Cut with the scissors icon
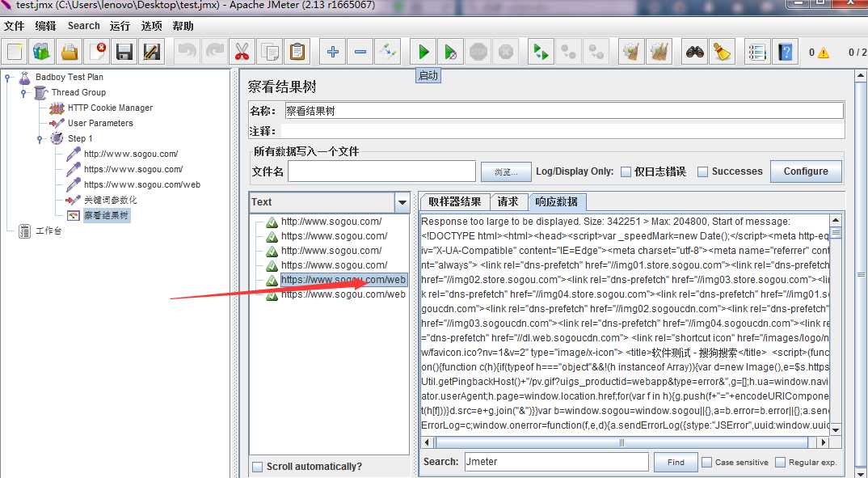The height and width of the screenshot is (478, 868). pos(242,52)
